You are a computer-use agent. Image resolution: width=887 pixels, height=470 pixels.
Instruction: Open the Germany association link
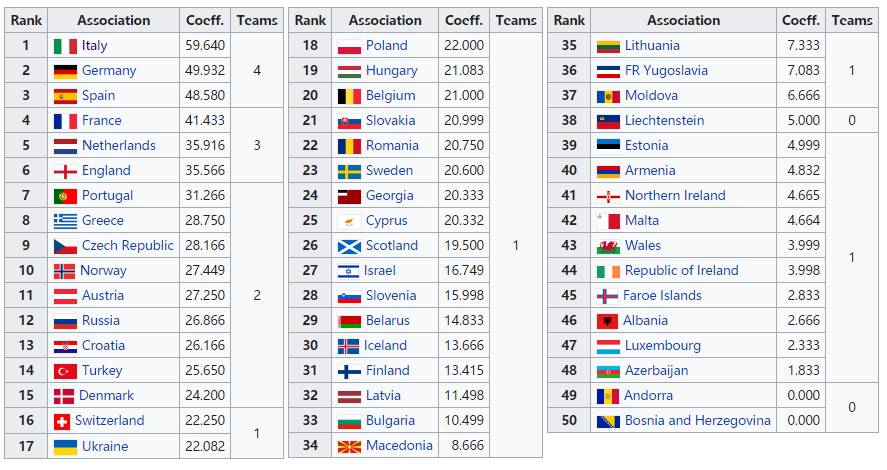[109, 71]
